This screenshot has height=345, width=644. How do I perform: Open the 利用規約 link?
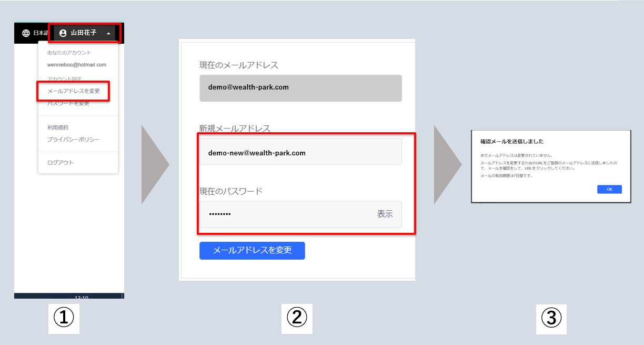(x=58, y=127)
